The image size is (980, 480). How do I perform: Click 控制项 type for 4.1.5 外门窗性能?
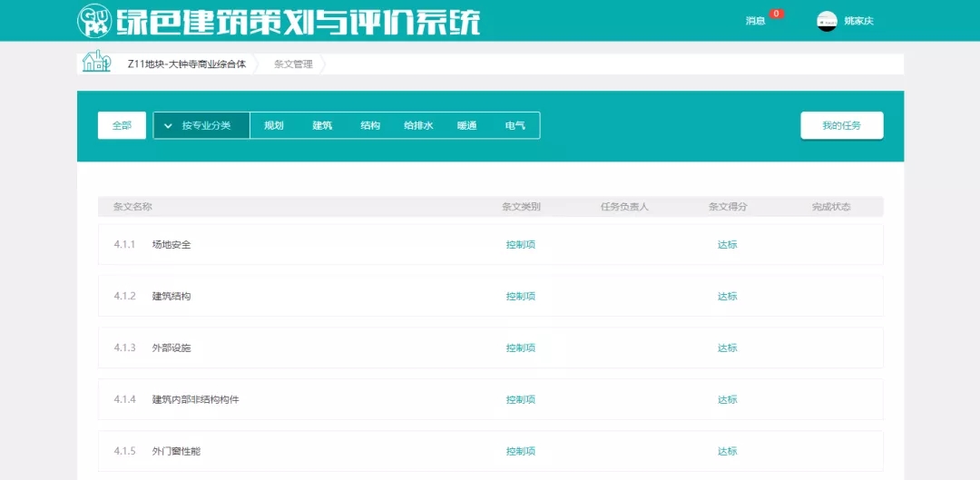(521, 452)
